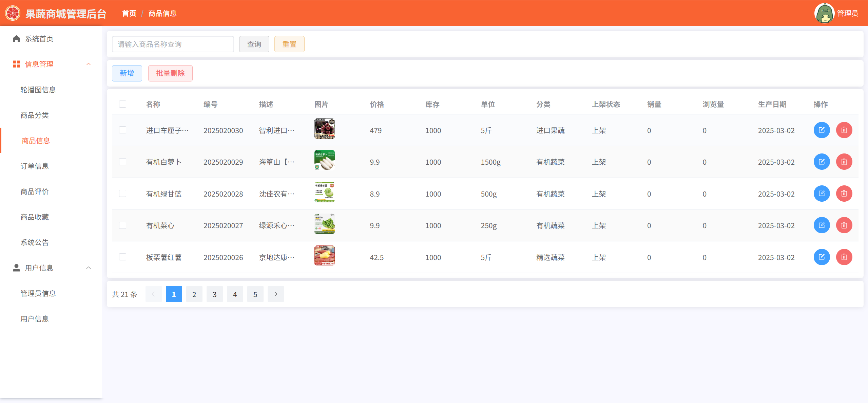Click the home icon beside 系统首页
The image size is (868, 403).
click(16, 39)
